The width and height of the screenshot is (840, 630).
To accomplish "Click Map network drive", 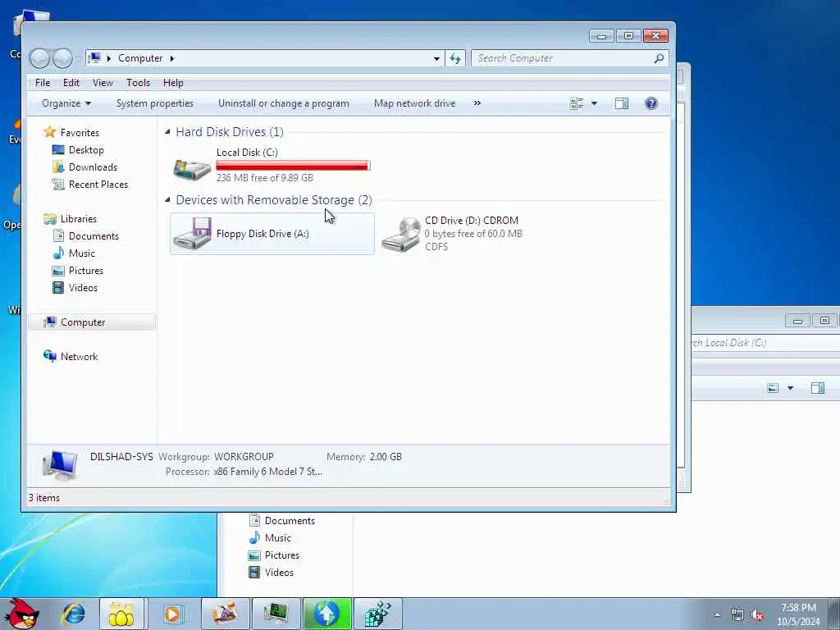I will [x=414, y=103].
